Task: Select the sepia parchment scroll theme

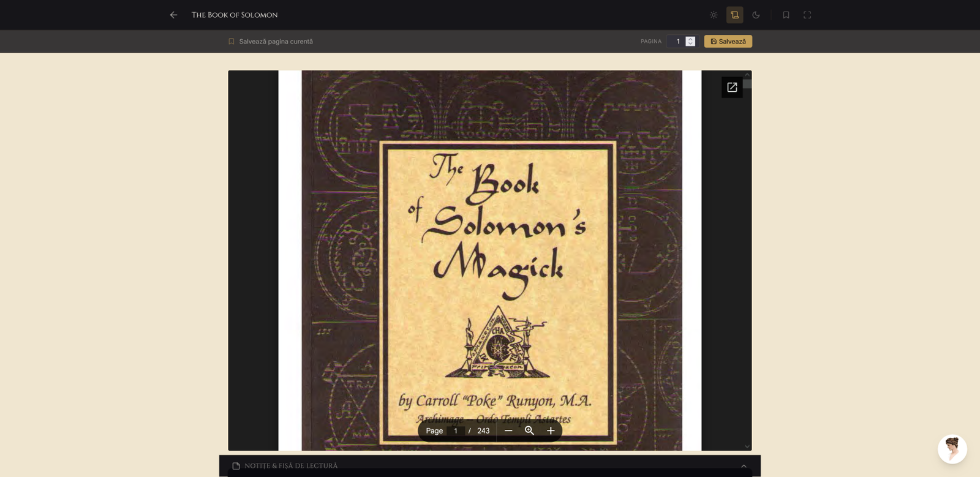Action: (x=735, y=15)
